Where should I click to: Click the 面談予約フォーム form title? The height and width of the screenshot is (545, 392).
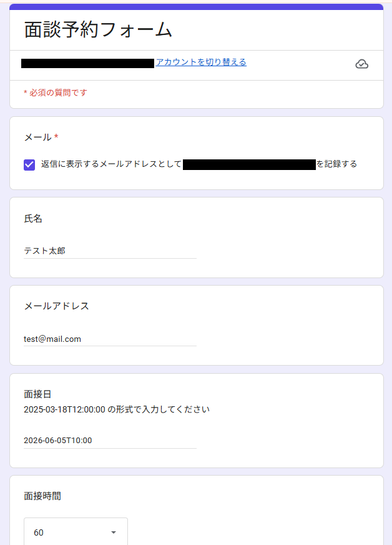98,29
